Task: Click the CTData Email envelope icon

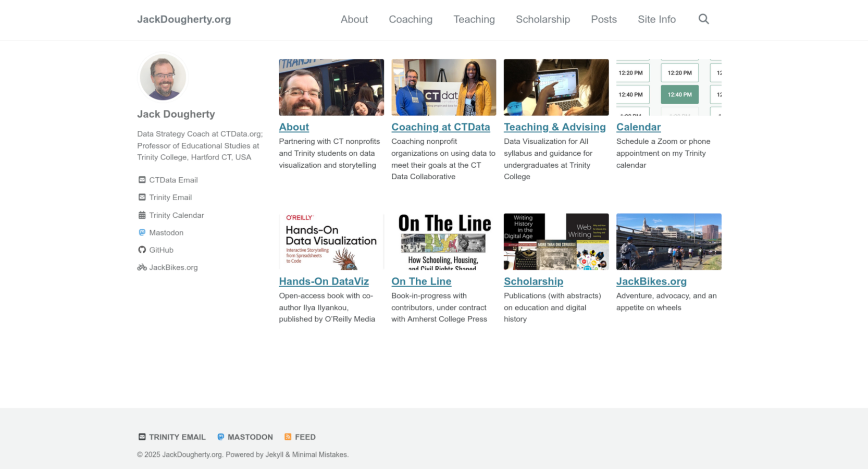Action: (142, 179)
